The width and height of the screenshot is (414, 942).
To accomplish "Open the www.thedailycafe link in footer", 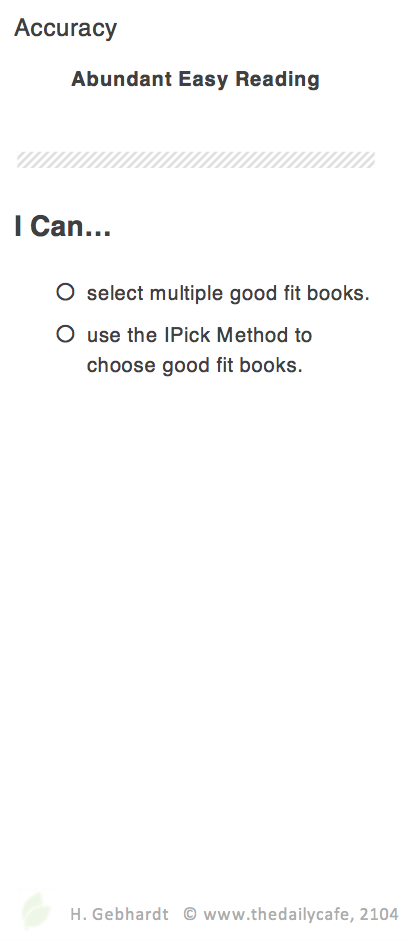I will [278, 914].
